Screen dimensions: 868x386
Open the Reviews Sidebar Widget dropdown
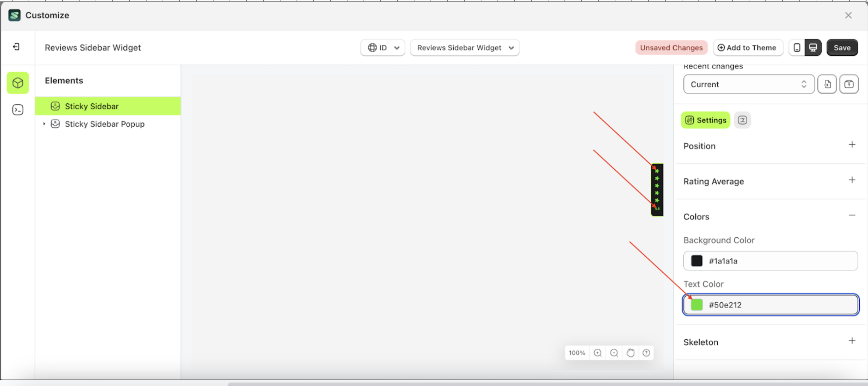pyautogui.click(x=465, y=47)
